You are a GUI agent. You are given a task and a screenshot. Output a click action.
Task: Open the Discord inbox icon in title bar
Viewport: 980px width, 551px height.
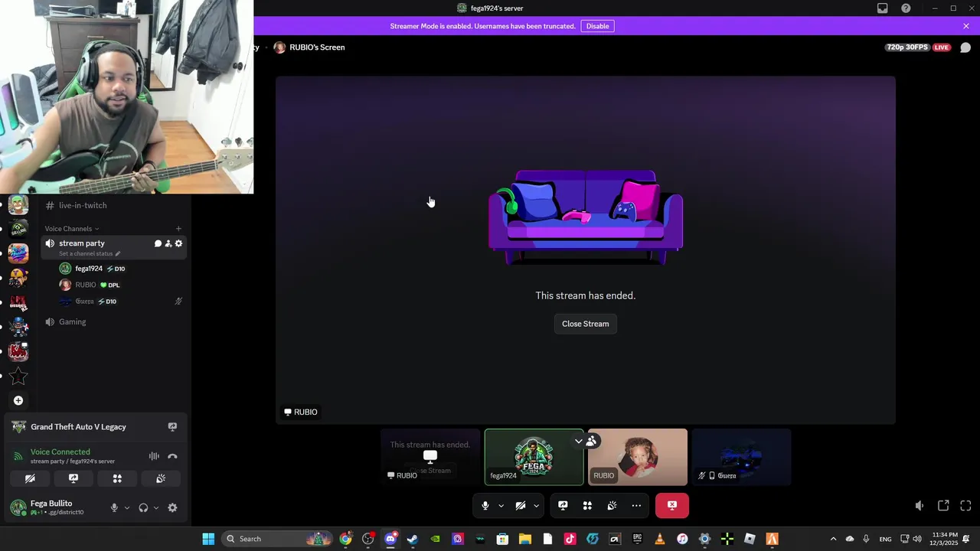(x=883, y=8)
